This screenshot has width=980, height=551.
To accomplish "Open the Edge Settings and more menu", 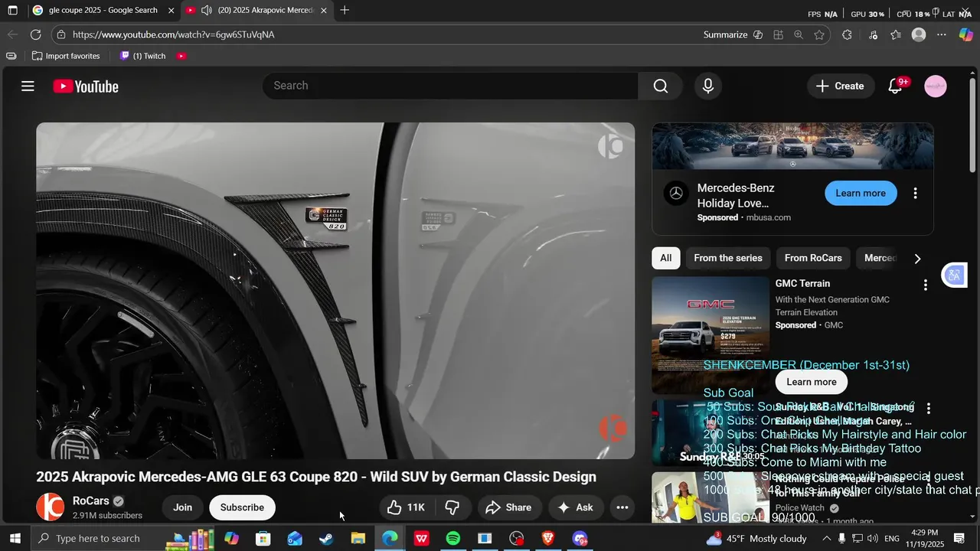I will [942, 34].
